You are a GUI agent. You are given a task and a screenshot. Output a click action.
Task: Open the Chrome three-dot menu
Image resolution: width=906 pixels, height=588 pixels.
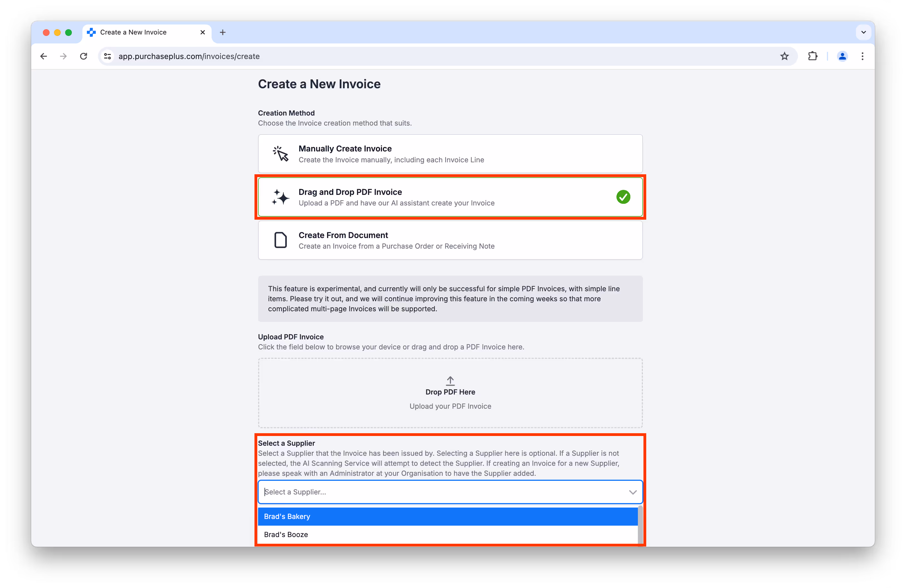(862, 56)
